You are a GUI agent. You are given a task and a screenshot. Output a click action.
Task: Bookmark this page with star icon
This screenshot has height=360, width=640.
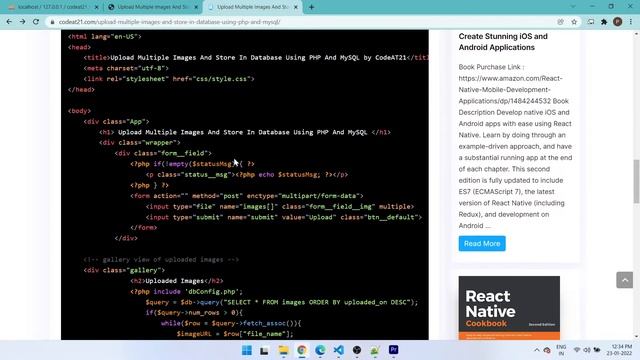click(574, 22)
